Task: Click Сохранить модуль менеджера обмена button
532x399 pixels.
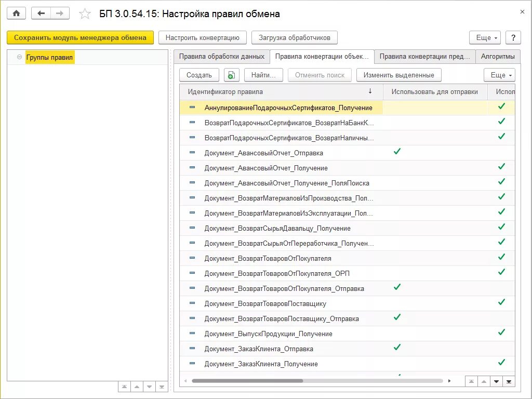Action: click(x=80, y=37)
